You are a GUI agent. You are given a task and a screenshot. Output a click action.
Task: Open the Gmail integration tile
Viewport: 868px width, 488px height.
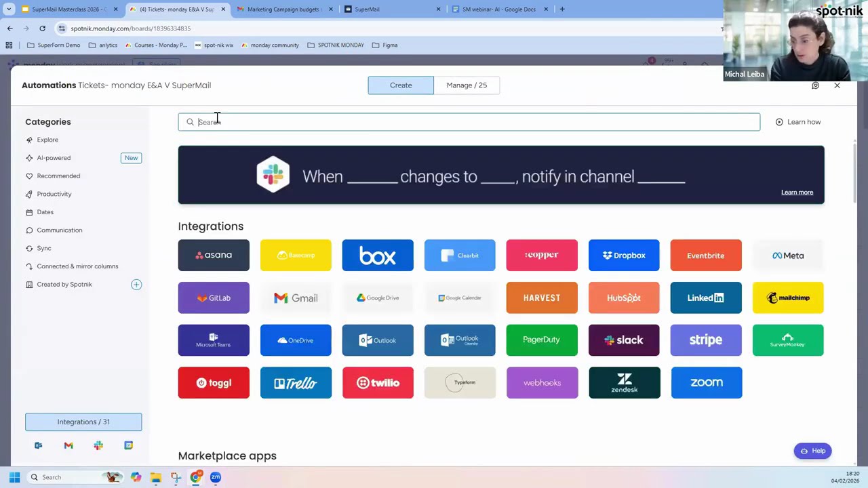coord(296,298)
